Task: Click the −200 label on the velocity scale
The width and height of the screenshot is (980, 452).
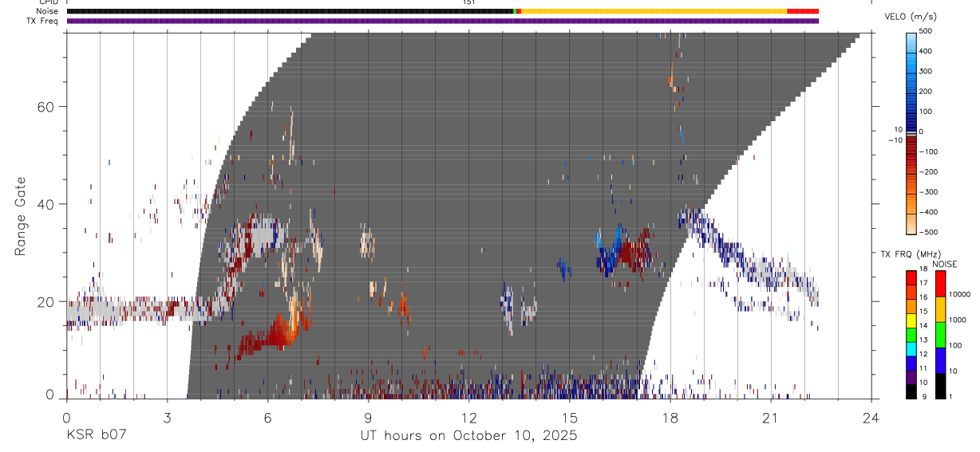Action: 929,171
